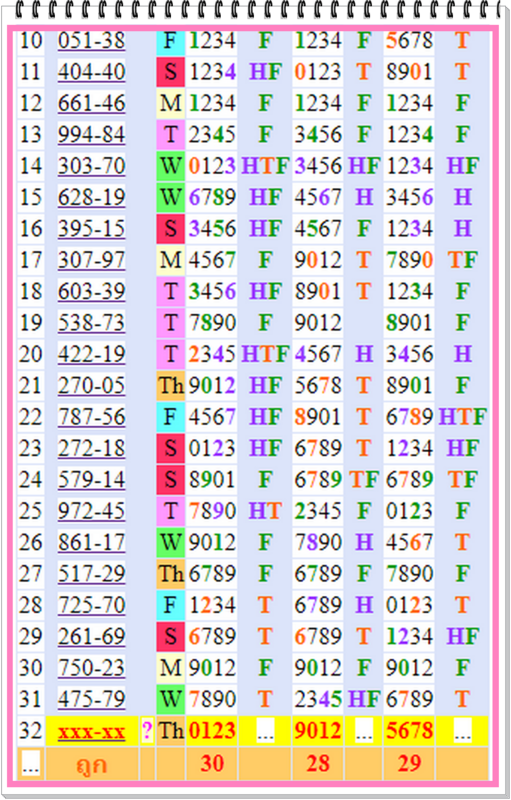Click row number 32
The image size is (511, 800).
pos(31,731)
